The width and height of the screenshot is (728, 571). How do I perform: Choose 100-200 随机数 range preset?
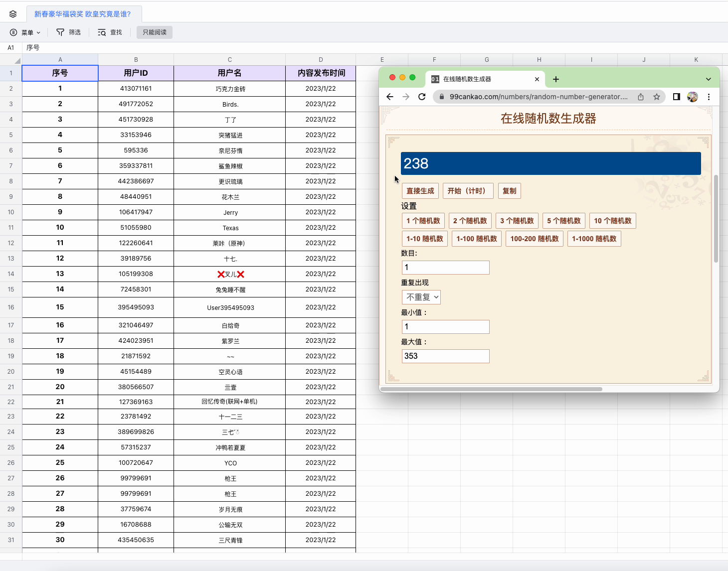click(535, 239)
